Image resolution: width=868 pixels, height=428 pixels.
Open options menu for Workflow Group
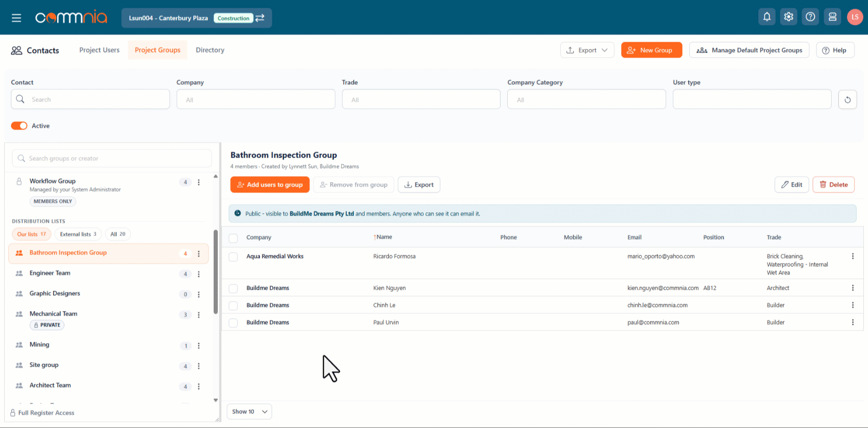[x=199, y=183]
